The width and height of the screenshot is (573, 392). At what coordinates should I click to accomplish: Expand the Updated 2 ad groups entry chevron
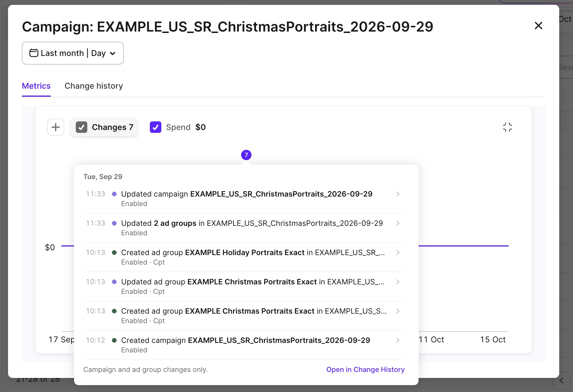coord(398,223)
